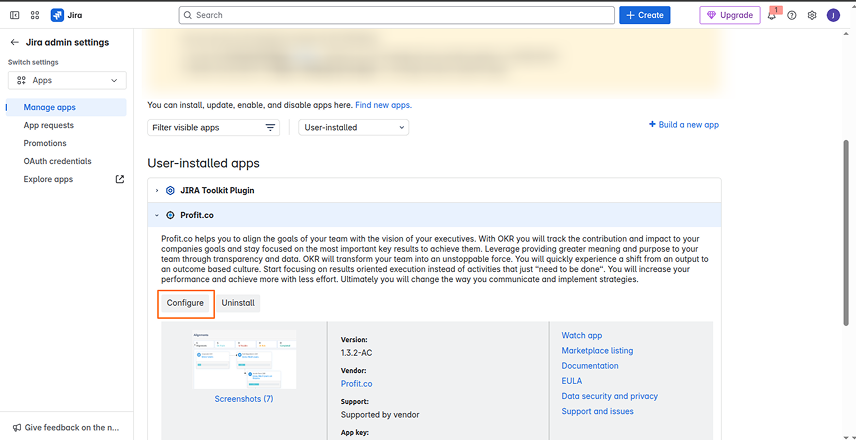Open notifications bell icon
This screenshot has height=440, width=856.
pyautogui.click(x=771, y=15)
